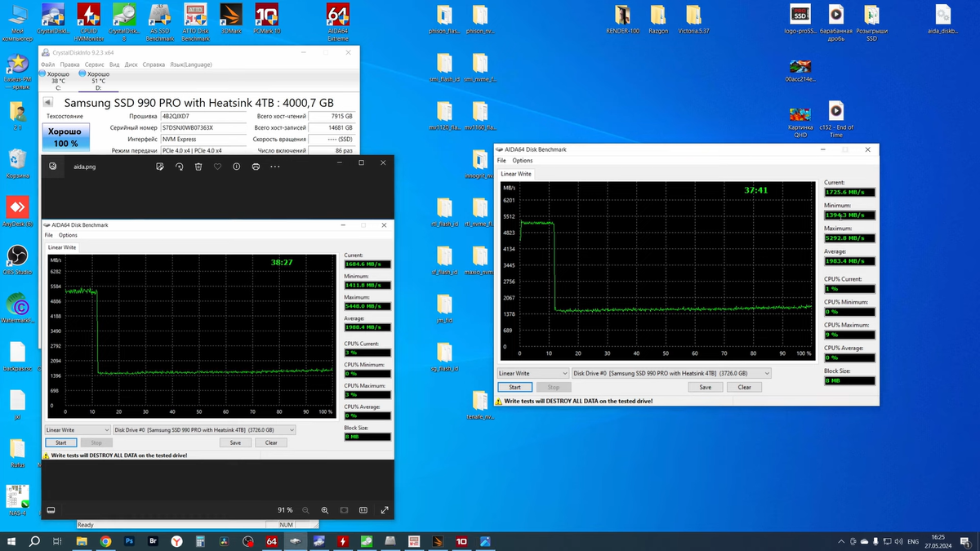Zoom in using the Photos magnifier plus
980x551 pixels.
(x=325, y=510)
